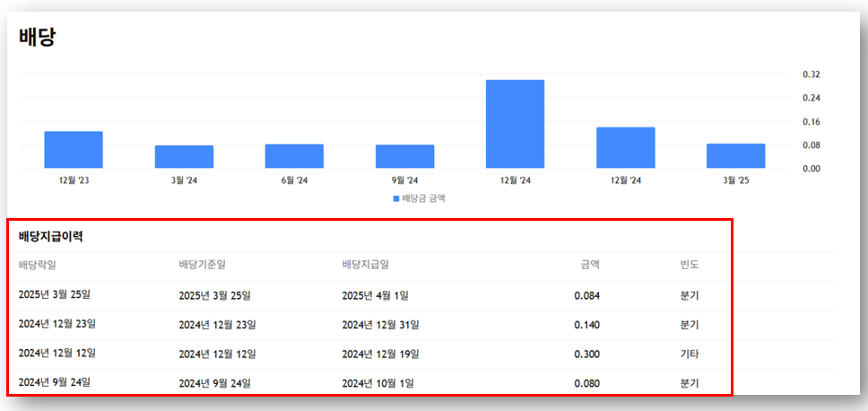The width and height of the screenshot is (868, 411).
Task: Click the 배당지급이력 section heading
Action: (51, 237)
